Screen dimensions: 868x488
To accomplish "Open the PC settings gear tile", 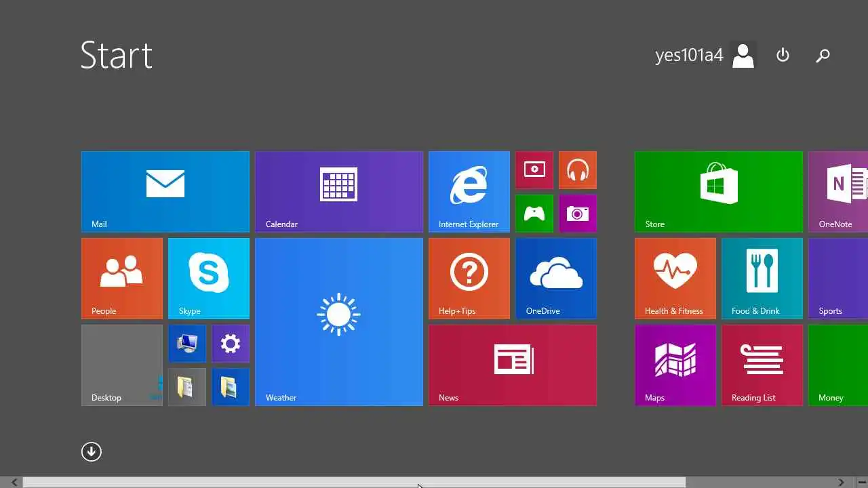I will tap(231, 344).
